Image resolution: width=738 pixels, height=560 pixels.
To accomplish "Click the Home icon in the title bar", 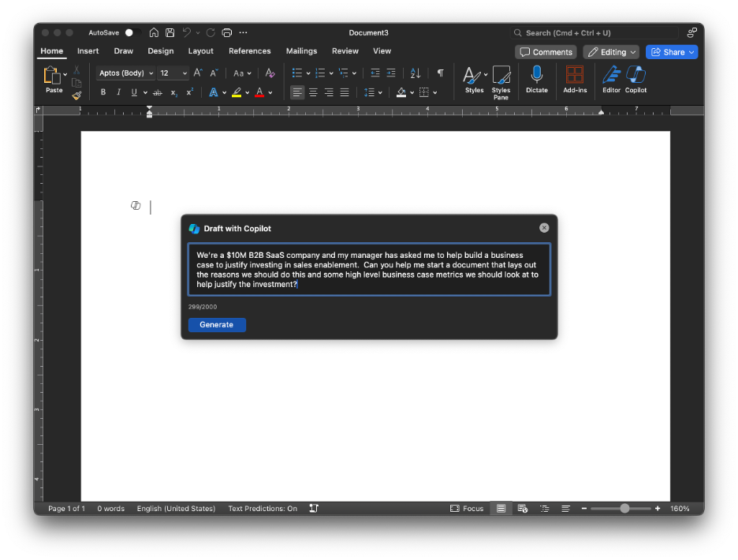I will pyautogui.click(x=154, y=32).
